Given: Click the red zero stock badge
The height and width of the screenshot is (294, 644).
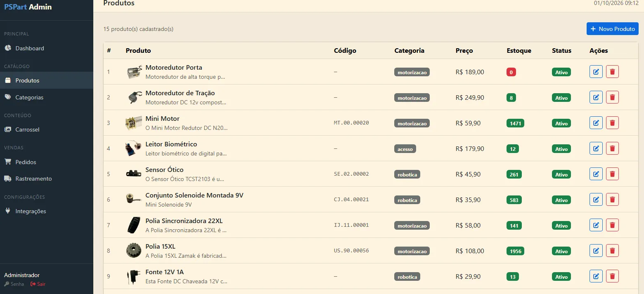Looking at the screenshot, I should [511, 72].
